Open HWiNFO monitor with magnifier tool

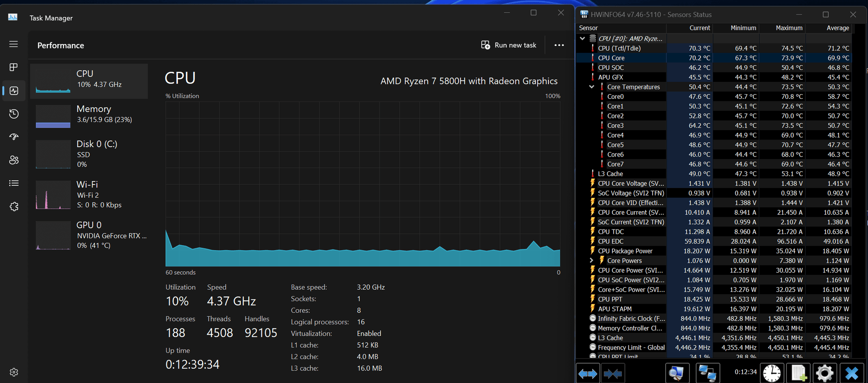point(676,373)
